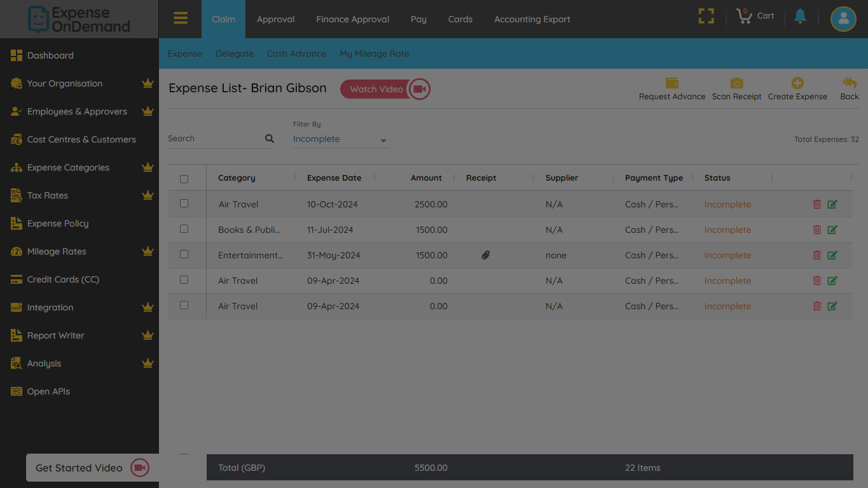Viewport: 868px width, 488px height.
Task: Click the Get Started Video camera icon
Action: pos(140,468)
